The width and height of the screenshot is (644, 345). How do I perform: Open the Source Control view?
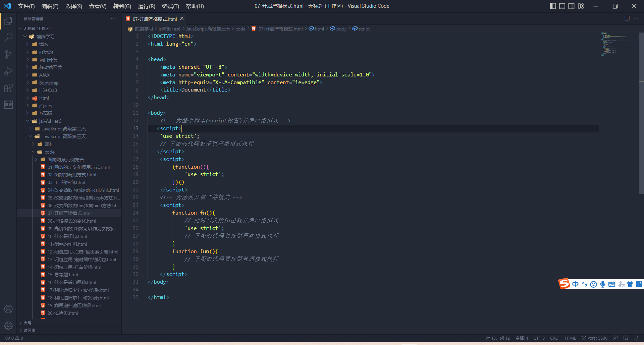8,54
